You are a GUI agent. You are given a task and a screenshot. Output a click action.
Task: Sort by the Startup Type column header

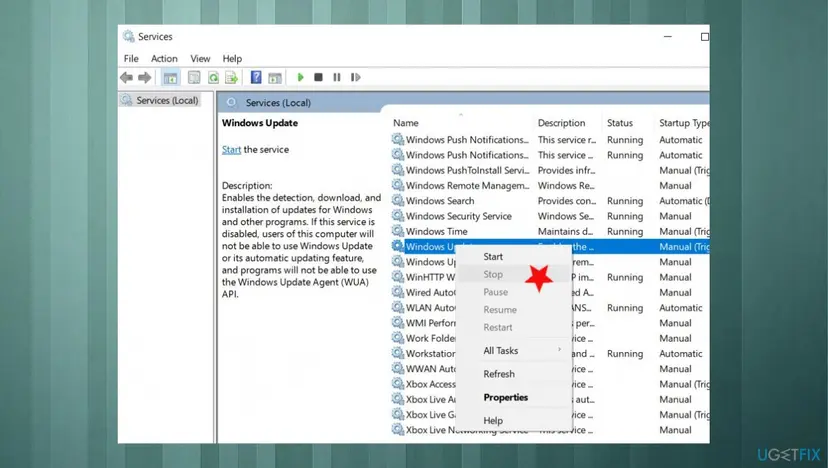[x=684, y=123]
